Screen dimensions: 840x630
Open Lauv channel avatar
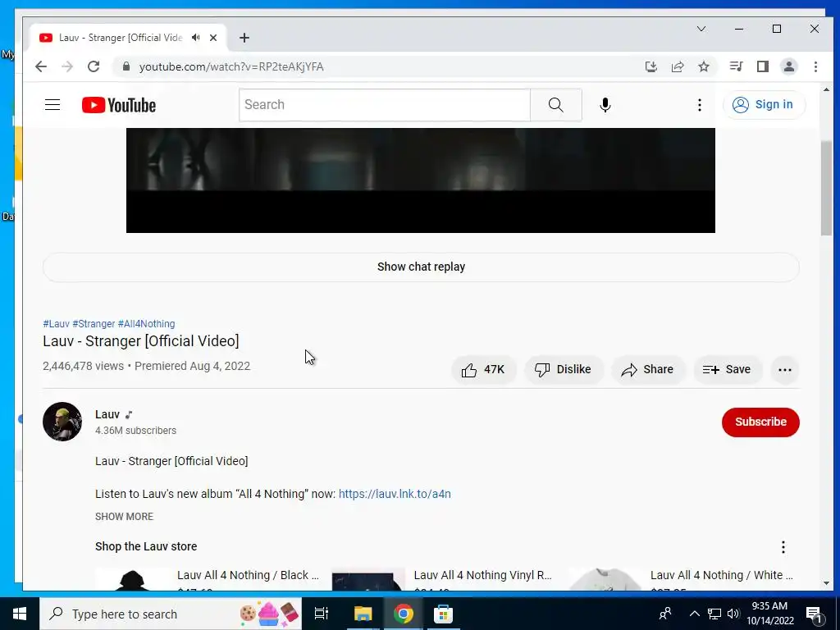pos(62,422)
